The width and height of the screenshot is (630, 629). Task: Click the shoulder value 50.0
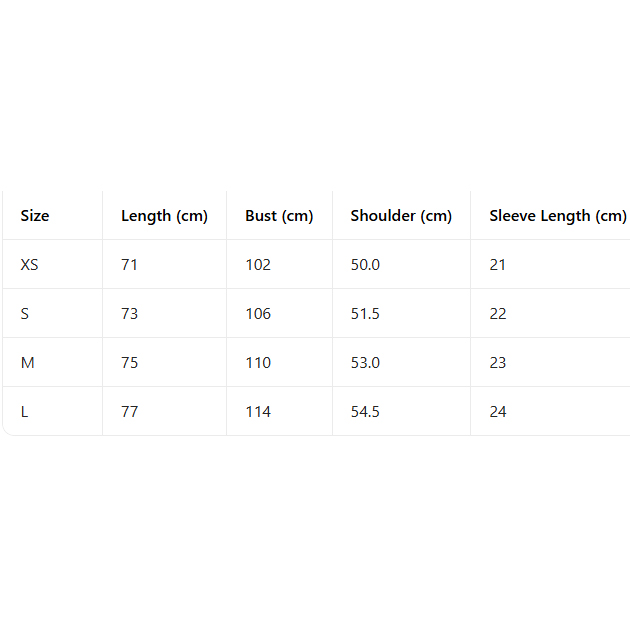[365, 265]
